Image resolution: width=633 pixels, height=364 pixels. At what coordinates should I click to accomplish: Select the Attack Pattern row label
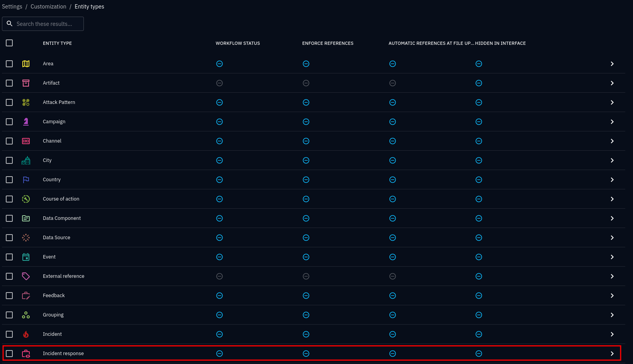(59, 102)
